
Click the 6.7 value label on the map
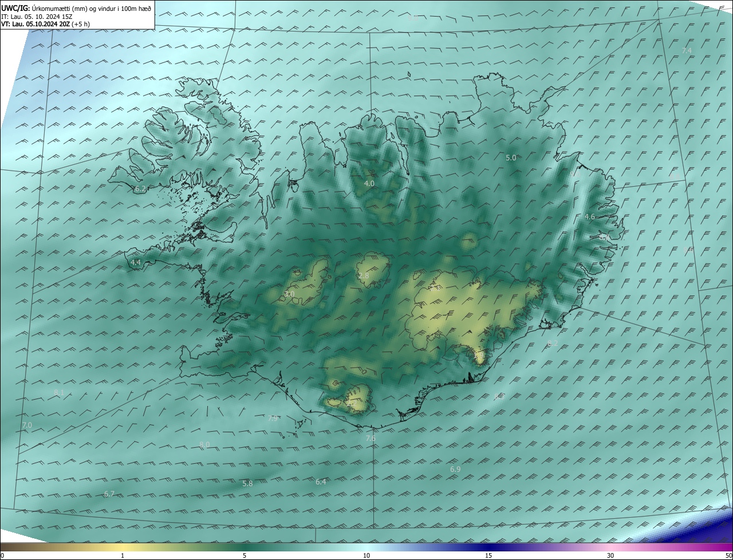(109, 494)
